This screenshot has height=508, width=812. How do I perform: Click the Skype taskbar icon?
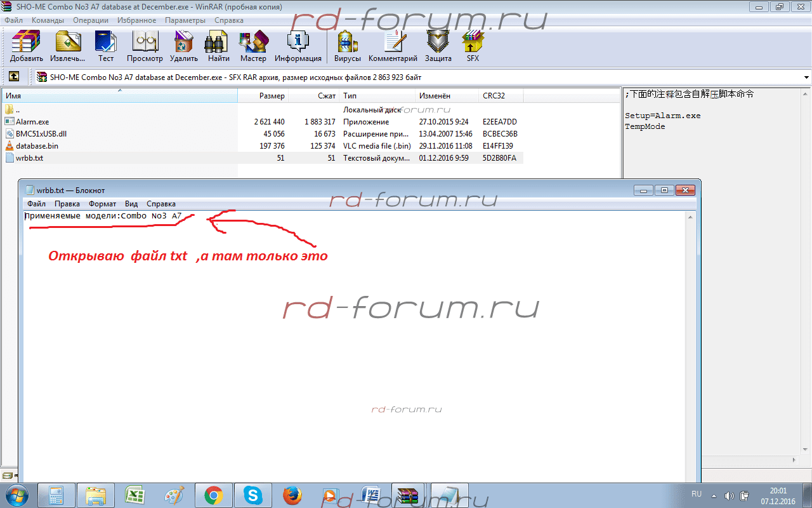(252, 495)
